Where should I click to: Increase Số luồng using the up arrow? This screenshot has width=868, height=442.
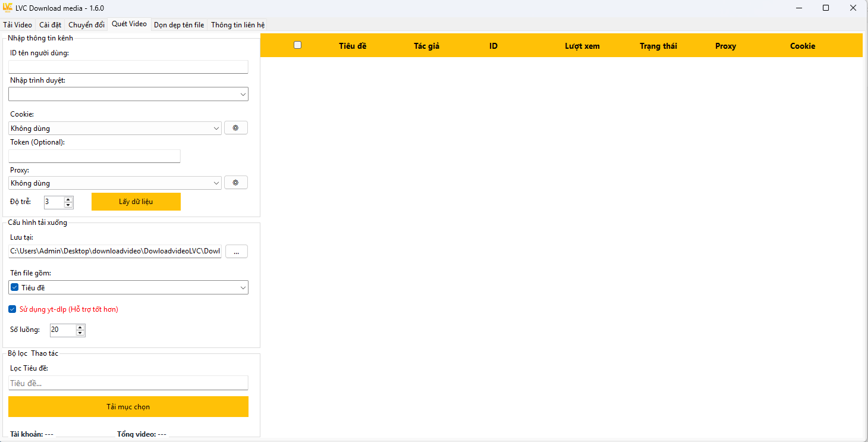pos(80,327)
